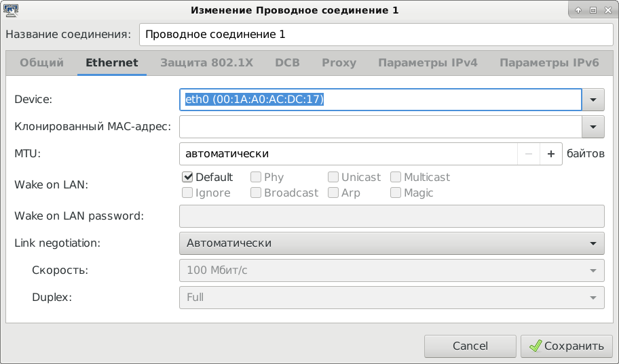This screenshot has width=619, height=364.
Task: Click the network window icon in title bar
Action: (11, 10)
